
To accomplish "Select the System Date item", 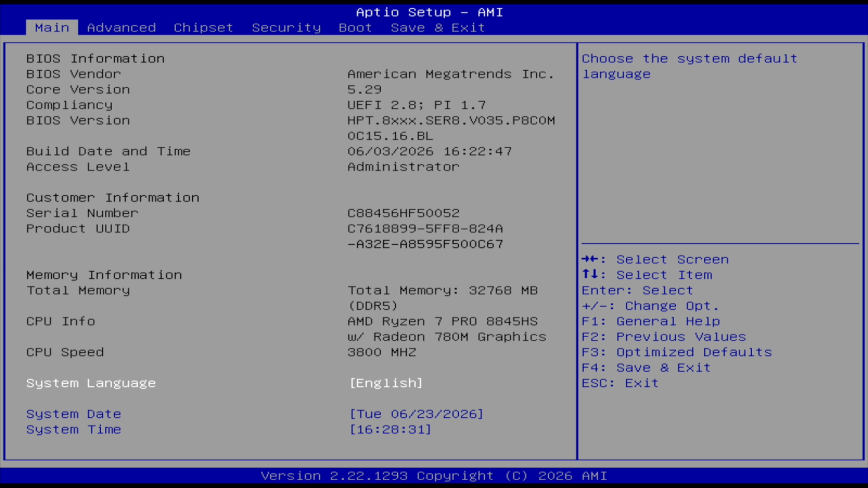I will tap(74, 414).
